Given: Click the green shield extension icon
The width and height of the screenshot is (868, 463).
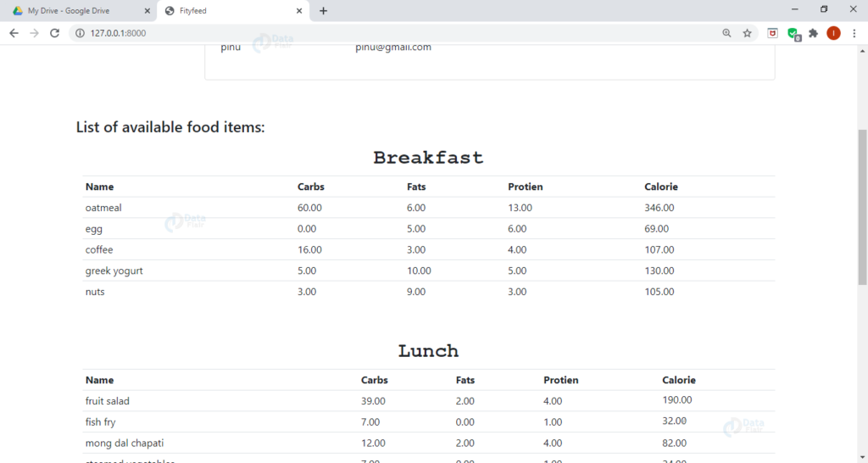Looking at the screenshot, I should coord(793,34).
